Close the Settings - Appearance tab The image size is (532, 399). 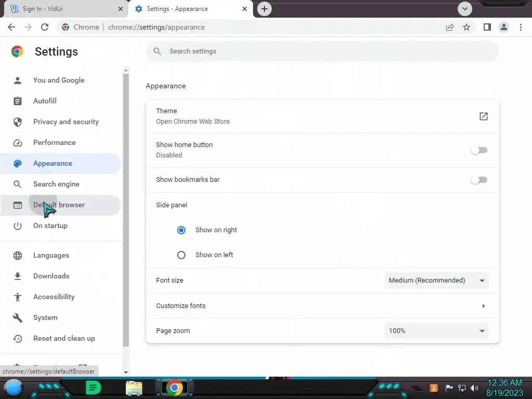[x=245, y=9]
